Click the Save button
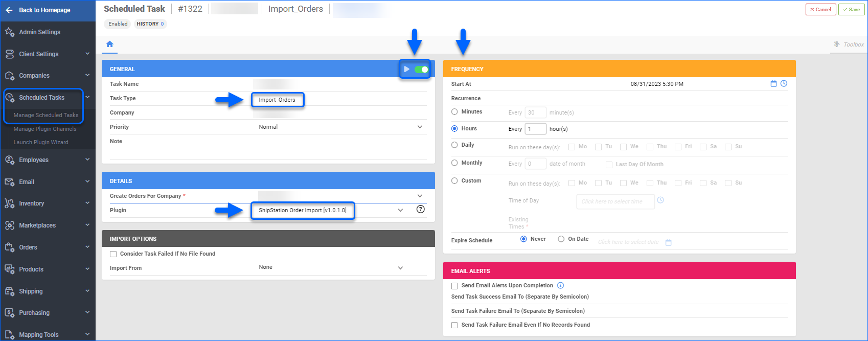 [x=851, y=10]
